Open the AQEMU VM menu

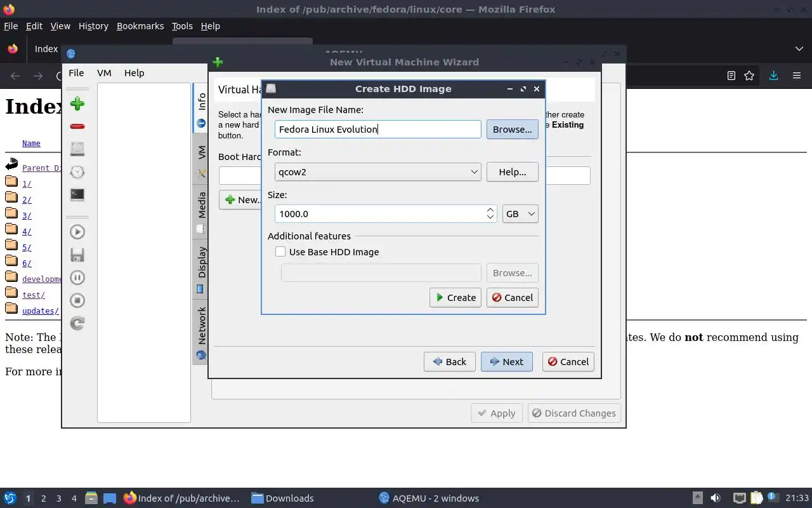pyautogui.click(x=104, y=73)
